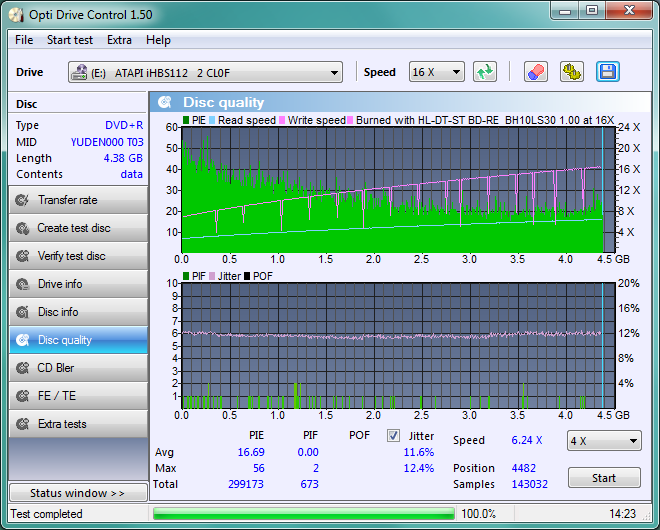Click the POF black legend swatch
This screenshot has height=530, width=660.
click(247, 277)
